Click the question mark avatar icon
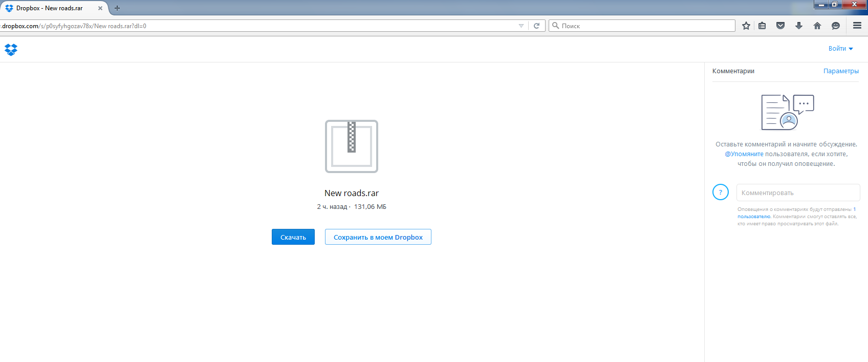 tap(721, 193)
